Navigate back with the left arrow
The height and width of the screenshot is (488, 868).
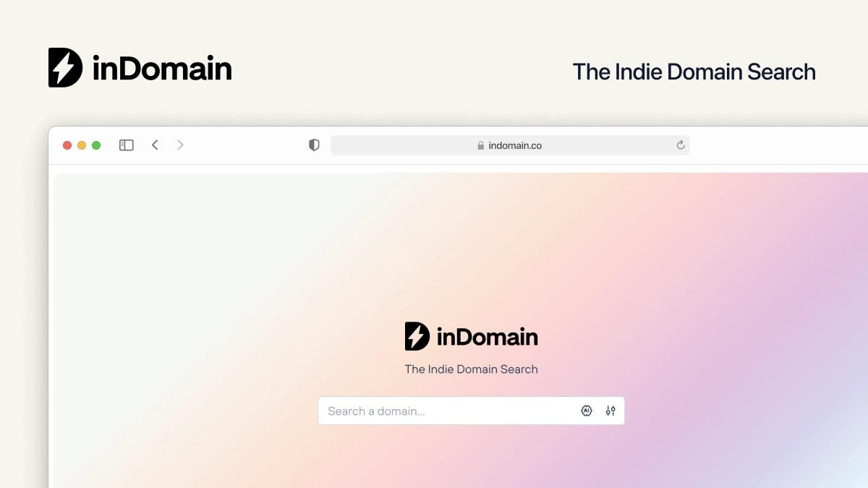point(155,145)
